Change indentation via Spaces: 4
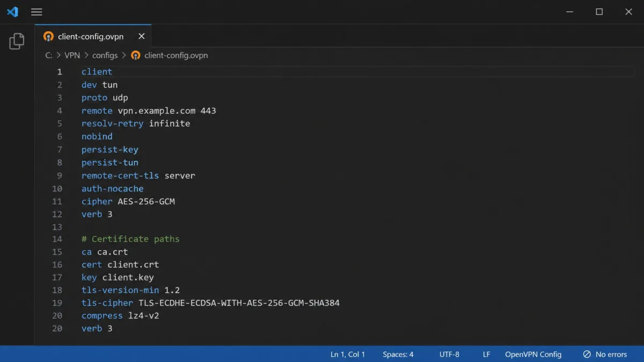The height and width of the screenshot is (362, 644). (x=398, y=354)
